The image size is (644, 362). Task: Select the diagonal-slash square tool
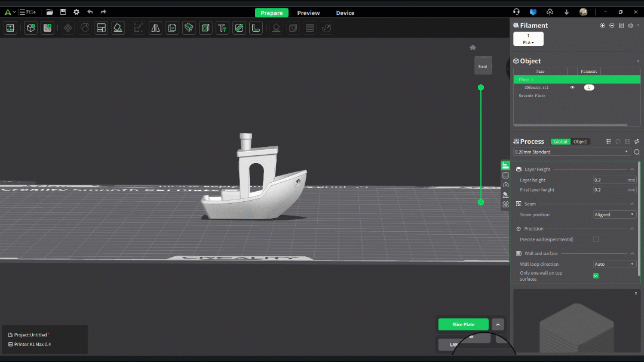point(239,28)
